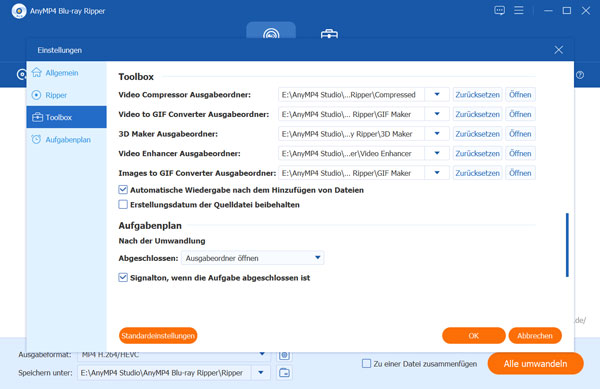The width and height of the screenshot is (600, 389).
Task: Enable Erstellungsdatum der Quelldatei beibehalten
Action: 123,205
